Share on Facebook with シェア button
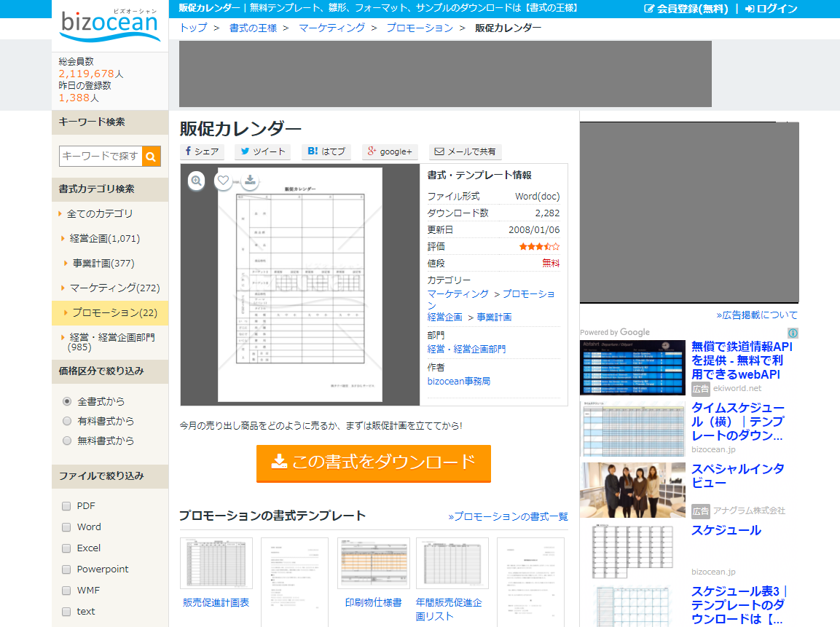Image resolution: width=840 pixels, height=627 pixels. (x=202, y=151)
